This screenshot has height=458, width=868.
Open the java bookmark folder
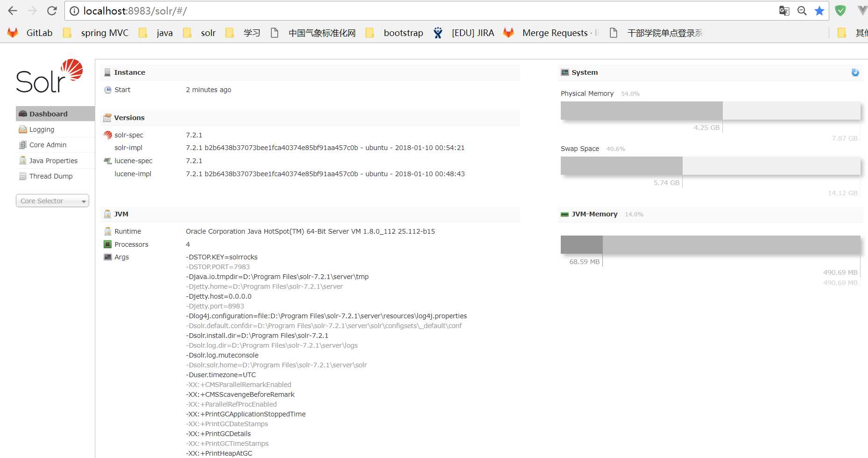[x=155, y=33]
